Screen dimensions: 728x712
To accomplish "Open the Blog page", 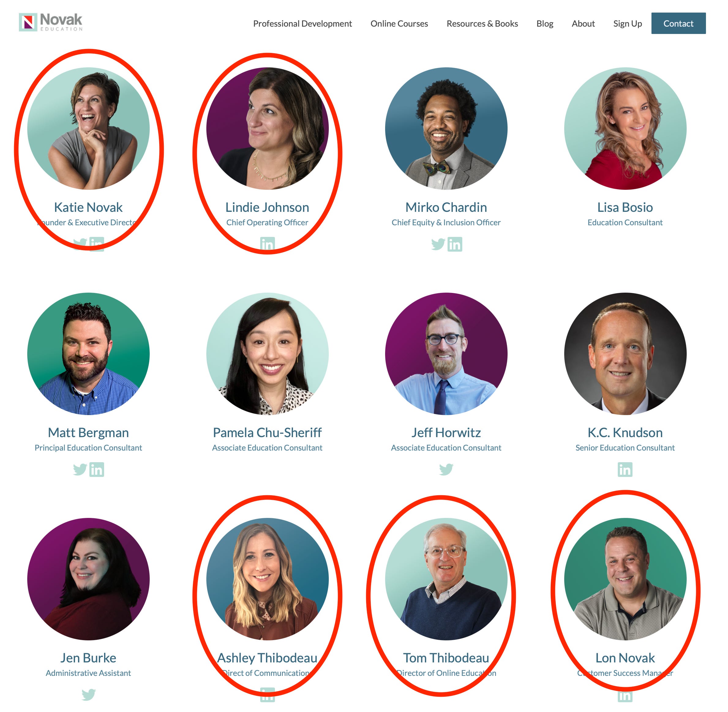I will tap(545, 24).
